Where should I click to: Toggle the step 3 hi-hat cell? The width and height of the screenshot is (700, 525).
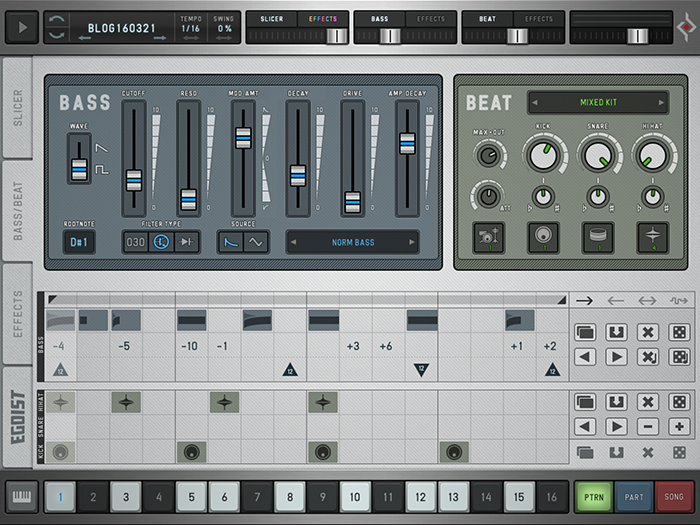(x=126, y=402)
